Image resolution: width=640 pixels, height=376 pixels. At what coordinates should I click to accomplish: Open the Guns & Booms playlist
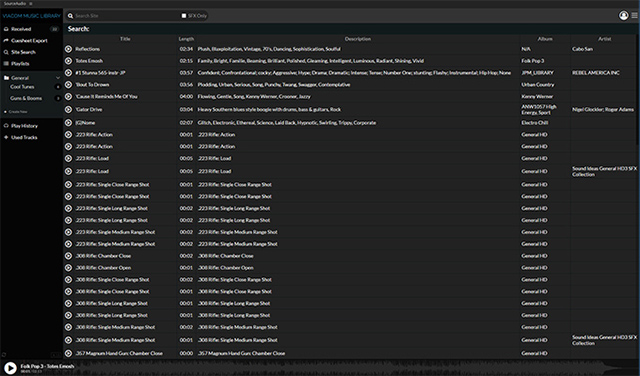26,98
